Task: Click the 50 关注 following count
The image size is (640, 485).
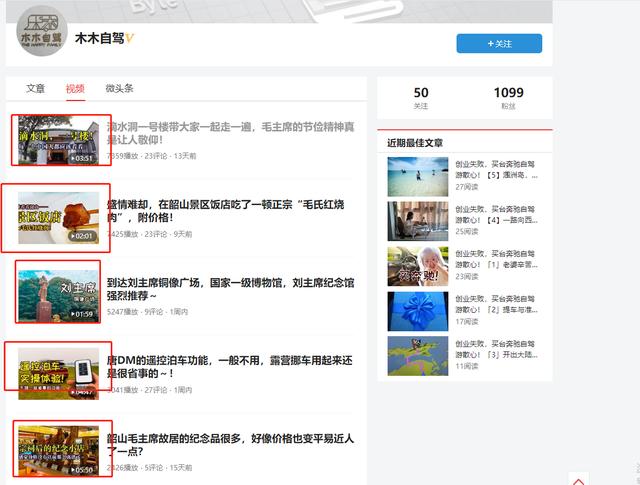Action: [421, 98]
